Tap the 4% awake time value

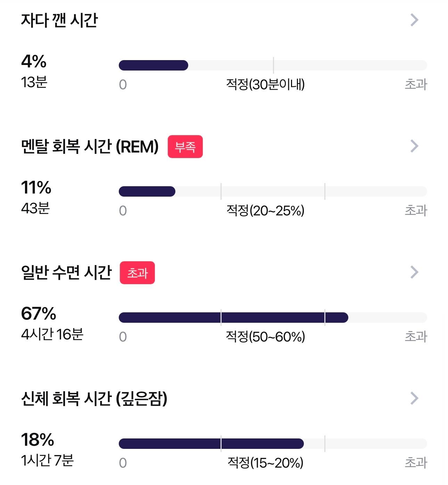[x=34, y=62]
